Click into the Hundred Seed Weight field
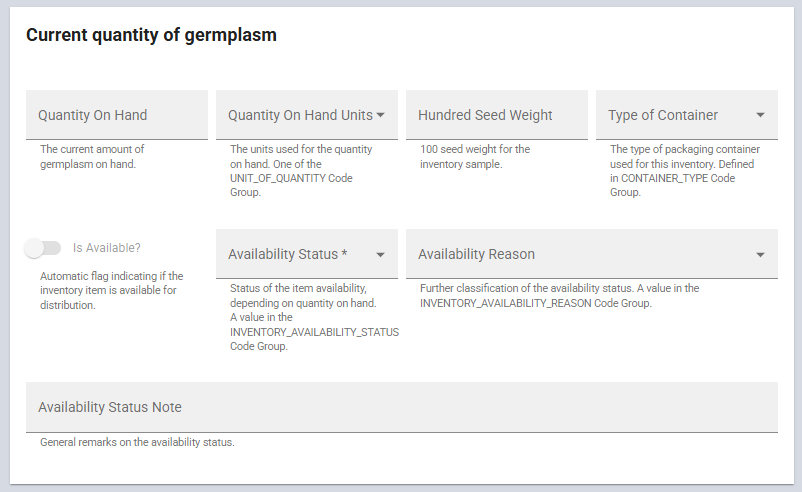 click(496, 115)
